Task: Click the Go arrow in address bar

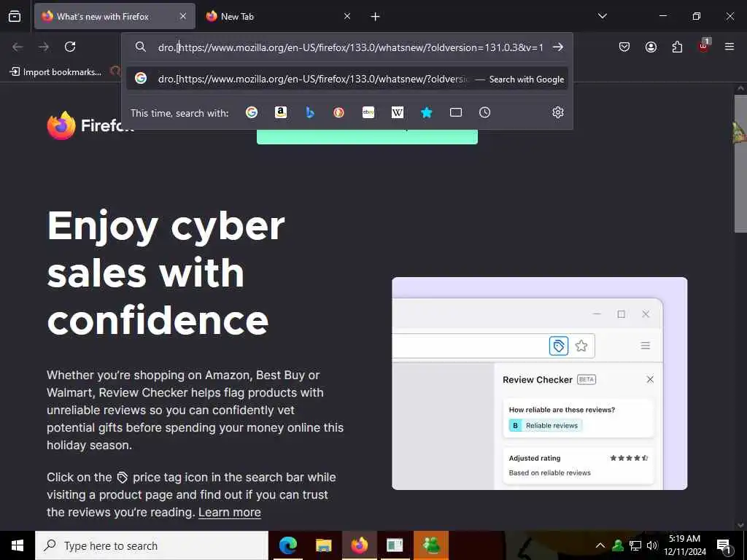Action: (x=558, y=47)
